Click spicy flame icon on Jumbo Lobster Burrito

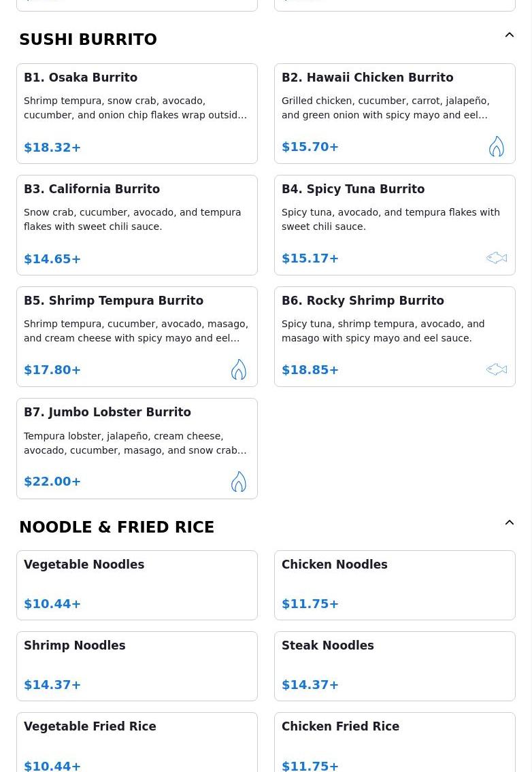pos(238,482)
